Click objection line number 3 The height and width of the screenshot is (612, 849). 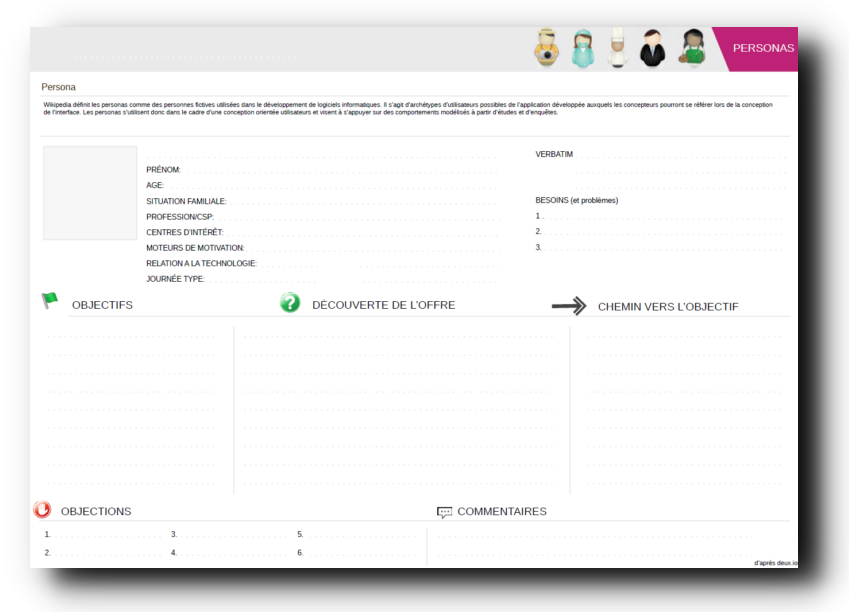click(230, 535)
